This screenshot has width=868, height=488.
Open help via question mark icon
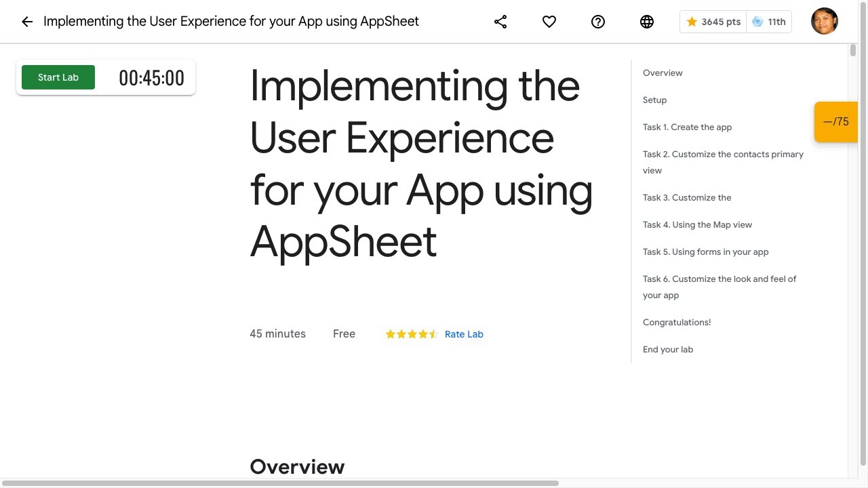click(598, 22)
